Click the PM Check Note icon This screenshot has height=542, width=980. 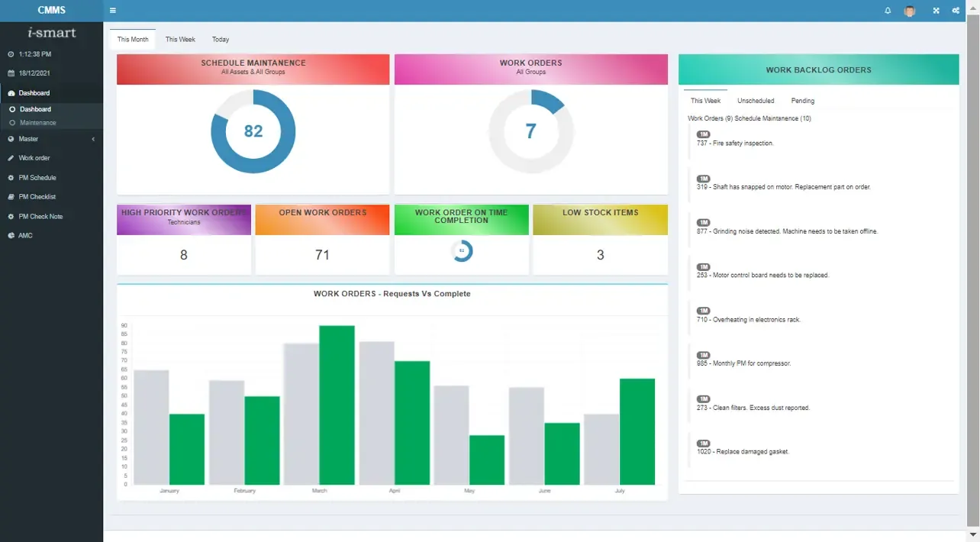(11, 217)
